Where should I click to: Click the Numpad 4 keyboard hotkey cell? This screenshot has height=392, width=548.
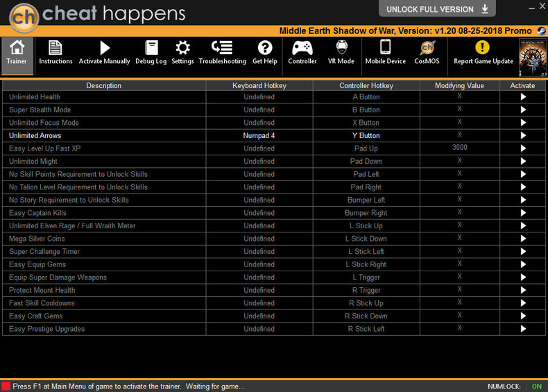[x=259, y=136]
